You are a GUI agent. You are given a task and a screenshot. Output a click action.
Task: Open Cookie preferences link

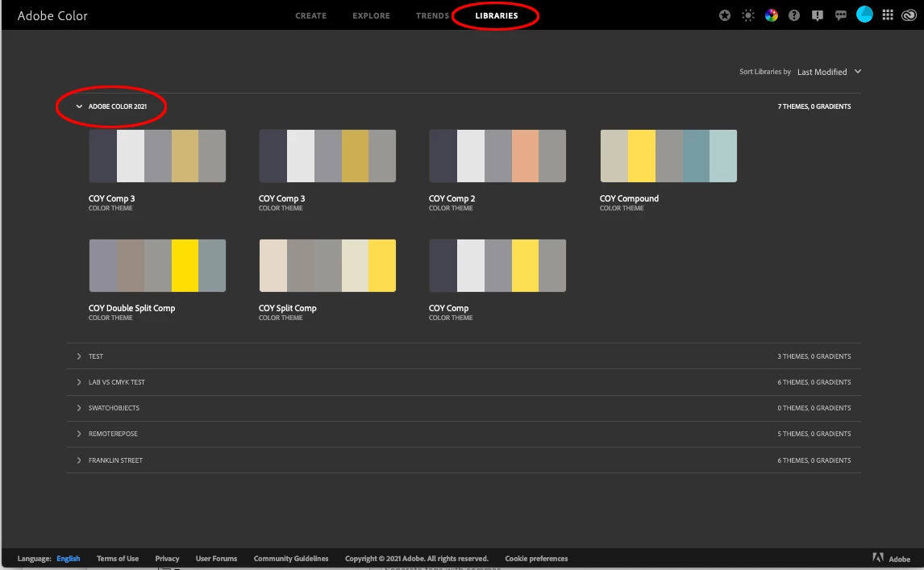(536, 558)
